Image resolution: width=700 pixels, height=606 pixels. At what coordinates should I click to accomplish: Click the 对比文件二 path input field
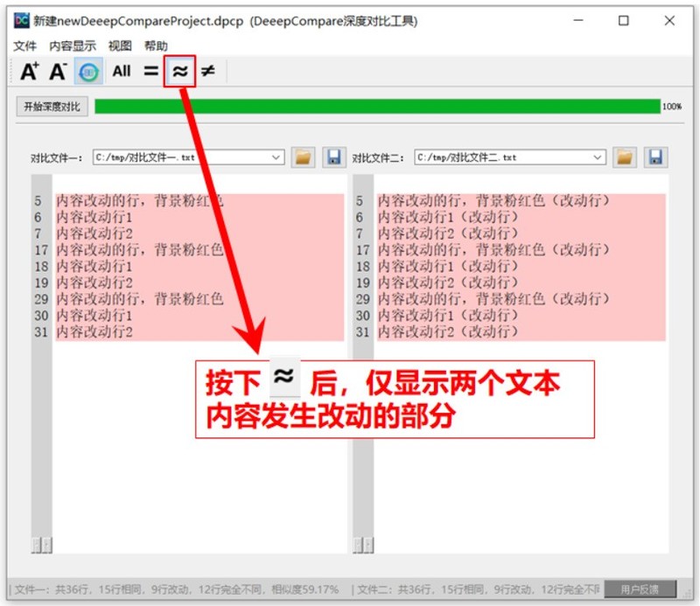(510, 157)
